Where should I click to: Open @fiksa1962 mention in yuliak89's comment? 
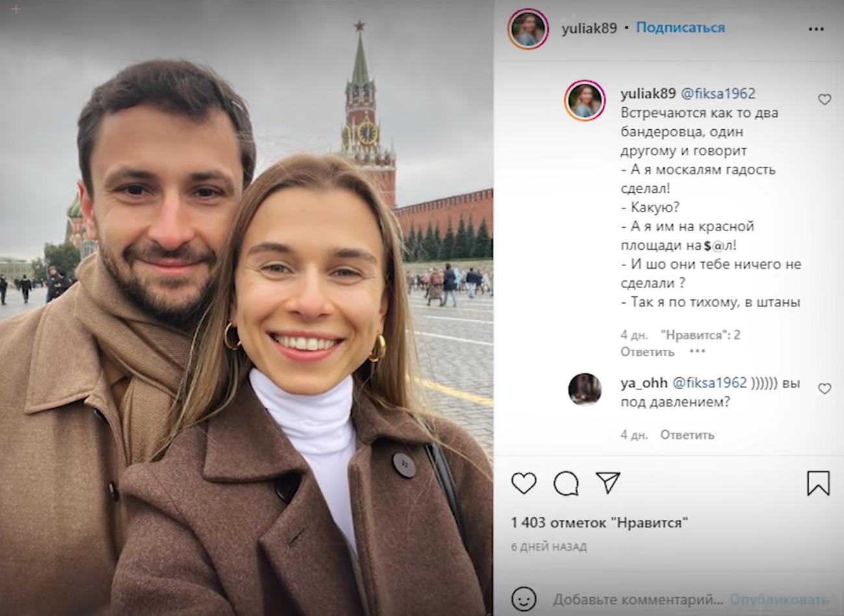coord(717,93)
